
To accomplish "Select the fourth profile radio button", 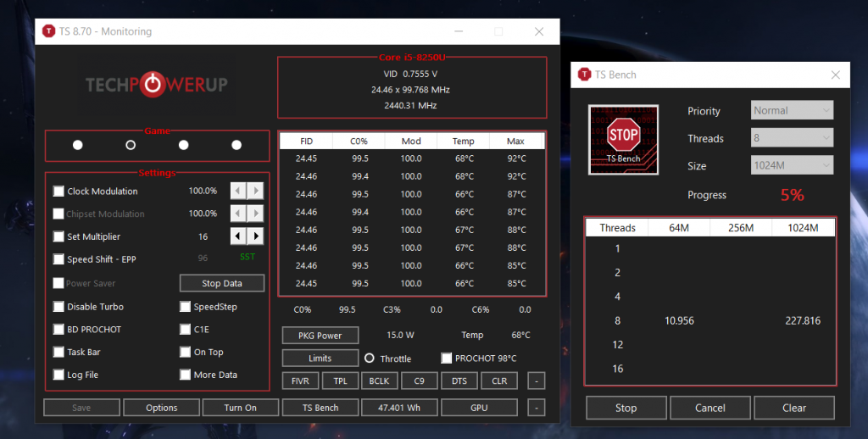I will point(236,145).
